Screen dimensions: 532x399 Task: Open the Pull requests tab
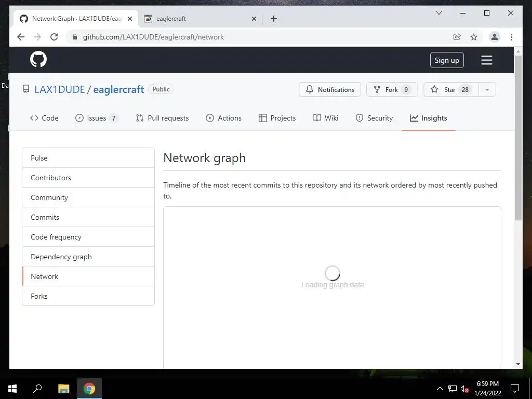(162, 118)
